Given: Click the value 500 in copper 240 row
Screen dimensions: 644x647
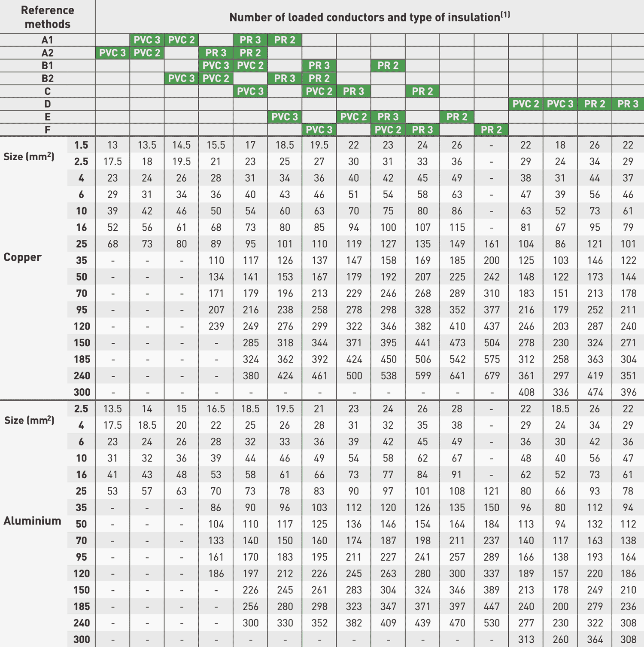Looking at the screenshot, I should 354,376.
